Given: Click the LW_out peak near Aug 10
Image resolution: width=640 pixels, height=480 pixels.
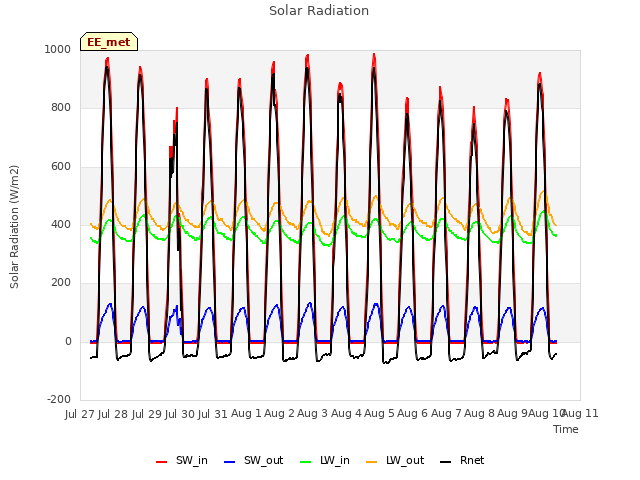Looking at the screenshot, I should [543, 192].
